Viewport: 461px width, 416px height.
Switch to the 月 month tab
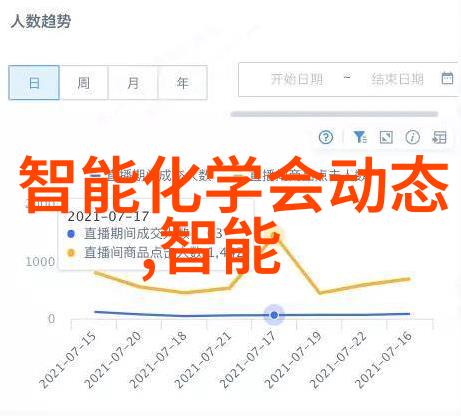[x=133, y=83]
